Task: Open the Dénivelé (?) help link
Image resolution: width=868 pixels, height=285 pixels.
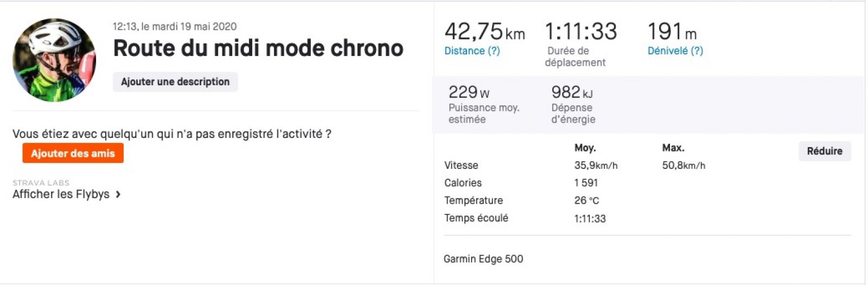Action: click(x=675, y=50)
